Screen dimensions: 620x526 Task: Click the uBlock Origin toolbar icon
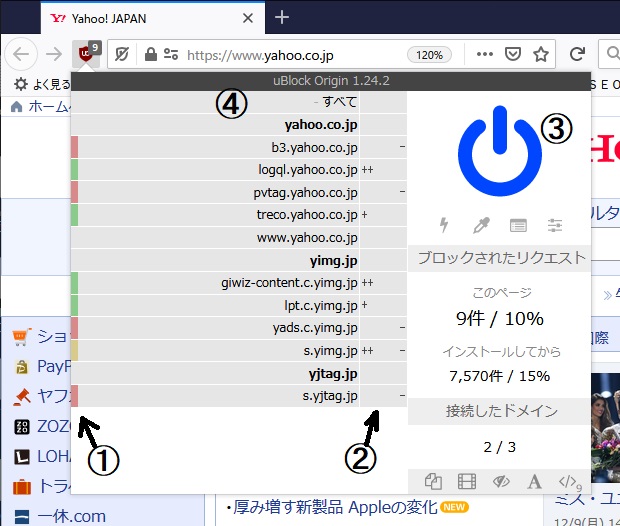pos(86,53)
